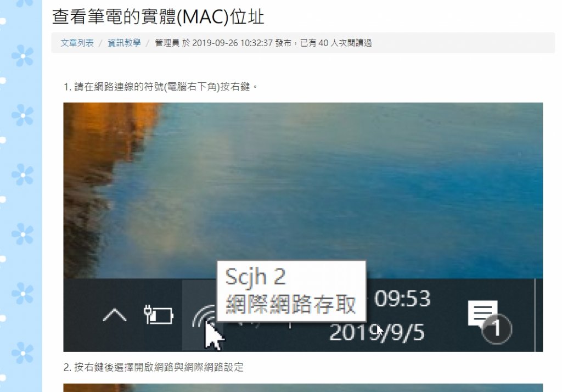Click the notification count badge 1
562x392 pixels.
(x=497, y=328)
